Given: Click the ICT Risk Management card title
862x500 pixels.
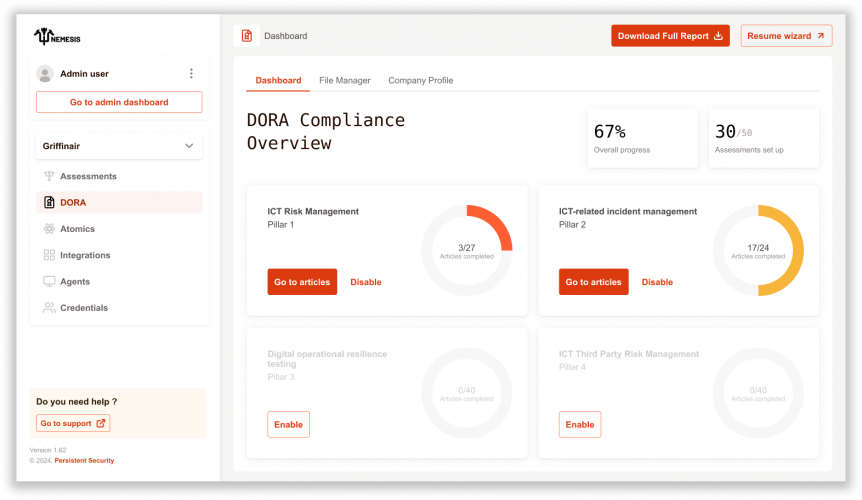Looking at the screenshot, I should [x=313, y=211].
